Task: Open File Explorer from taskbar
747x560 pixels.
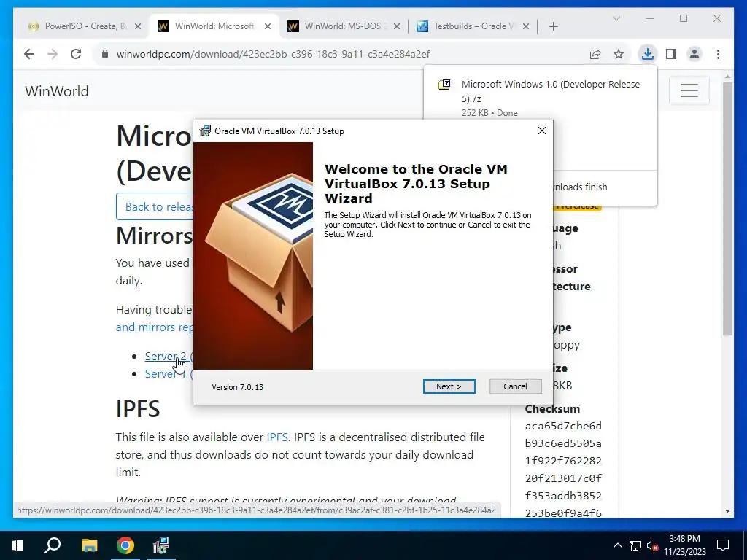Action: tap(89, 545)
